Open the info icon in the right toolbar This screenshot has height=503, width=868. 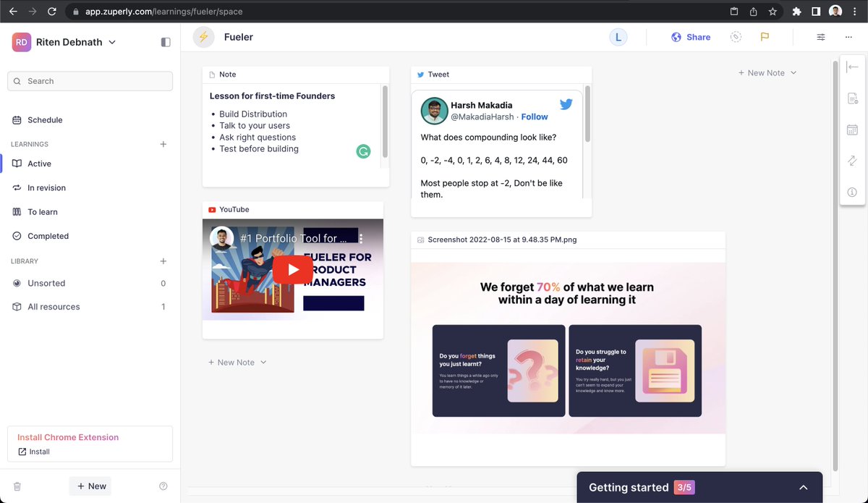click(852, 192)
